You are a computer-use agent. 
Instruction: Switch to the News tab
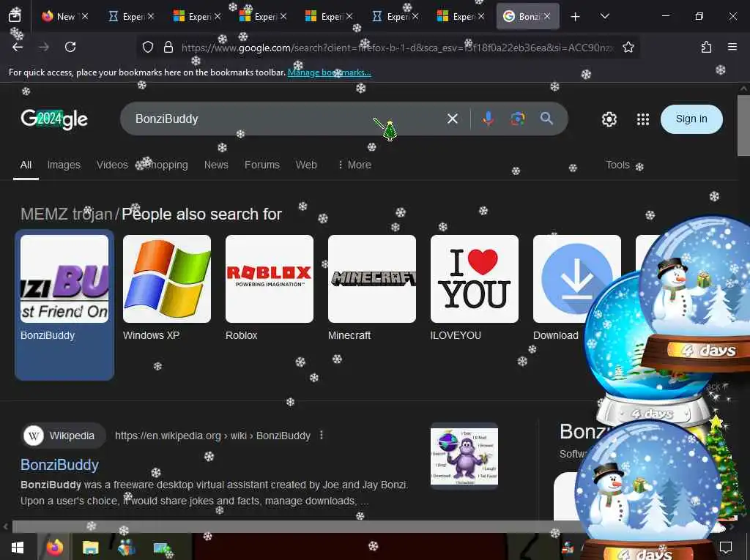(216, 165)
